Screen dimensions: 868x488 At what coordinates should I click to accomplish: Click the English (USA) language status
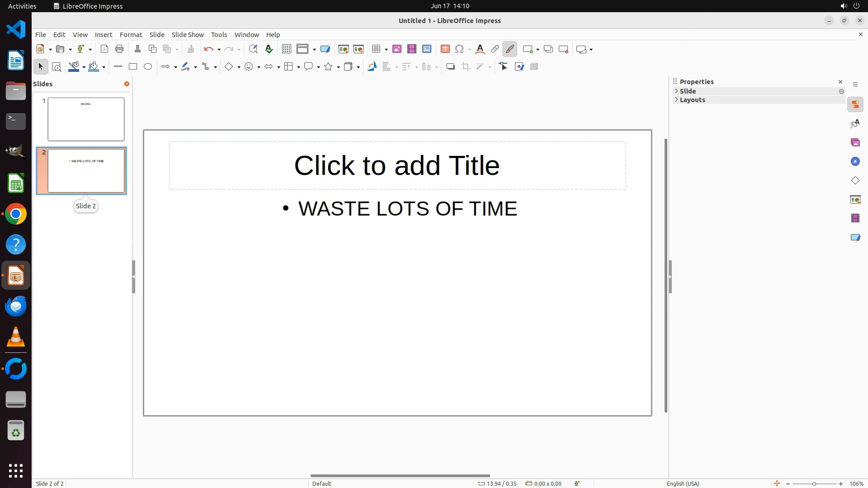click(683, 483)
